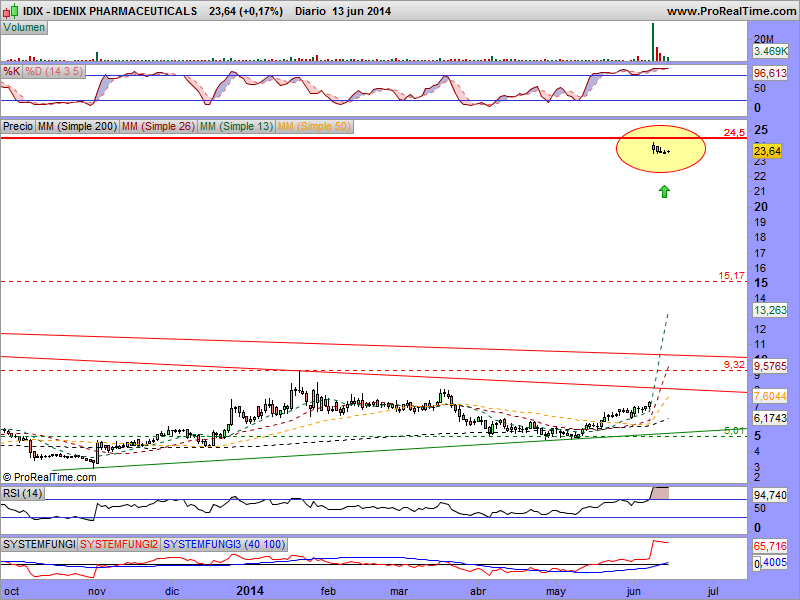The width and height of the screenshot is (800, 600).
Task: Click the © ProRealTime.com copyright text
Action: pos(49,478)
